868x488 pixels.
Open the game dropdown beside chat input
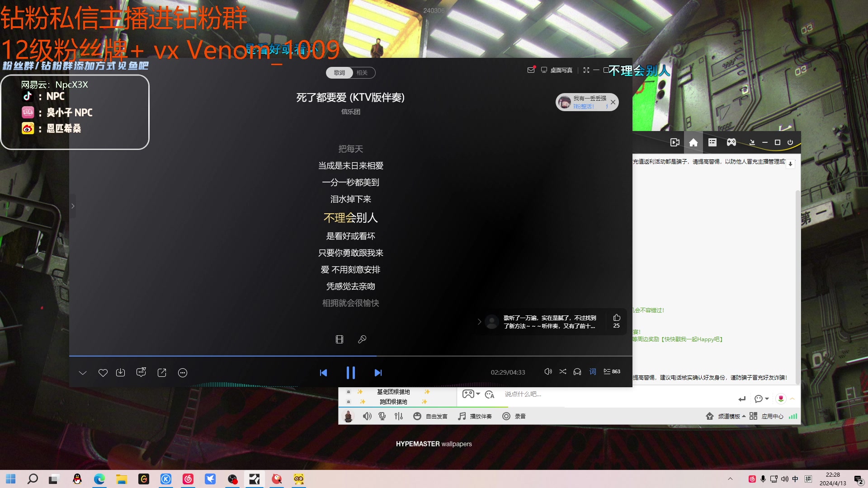pos(471,394)
